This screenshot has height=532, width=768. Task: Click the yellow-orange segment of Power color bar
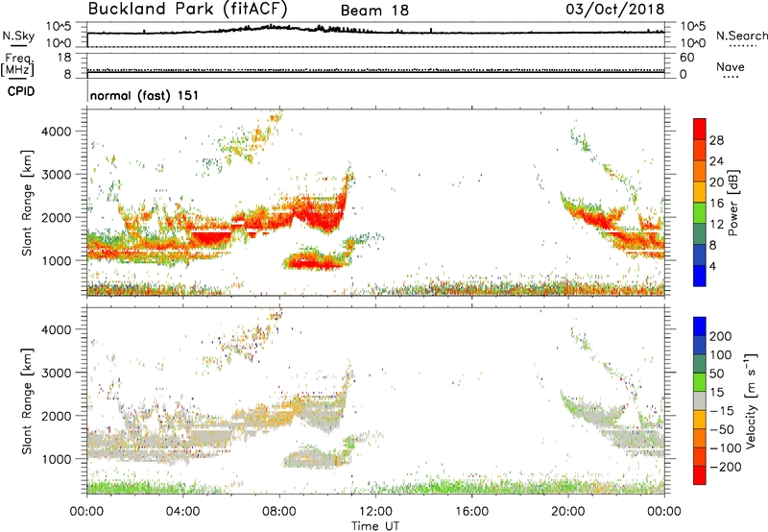[700, 192]
